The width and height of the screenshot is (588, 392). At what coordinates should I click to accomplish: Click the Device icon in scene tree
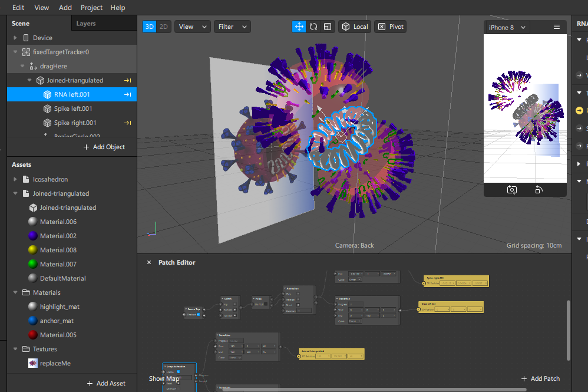coord(26,38)
